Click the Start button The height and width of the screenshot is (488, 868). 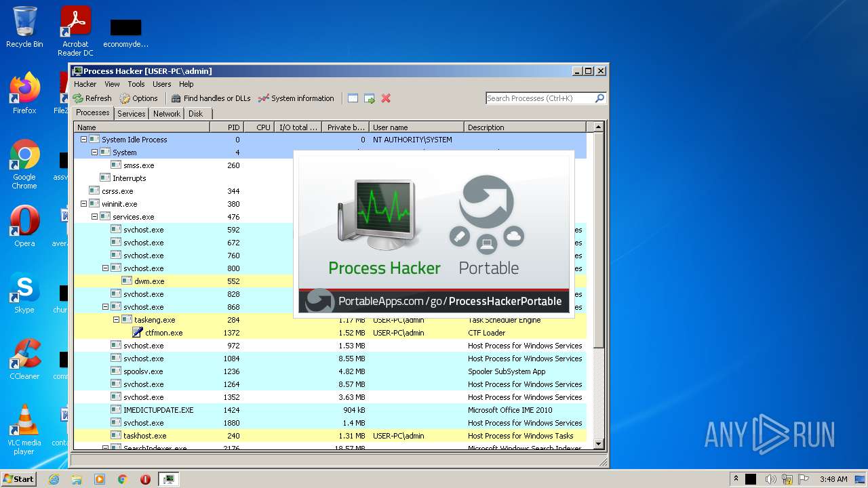18,479
